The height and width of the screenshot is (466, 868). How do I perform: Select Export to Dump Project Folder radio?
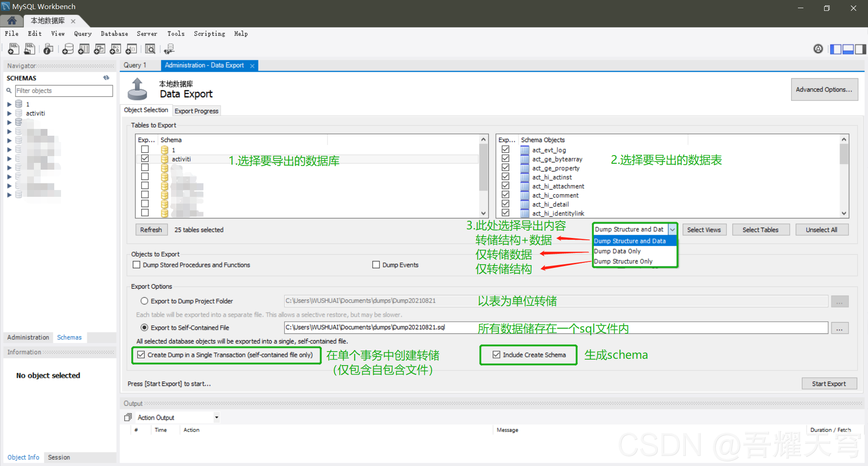point(144,301)
